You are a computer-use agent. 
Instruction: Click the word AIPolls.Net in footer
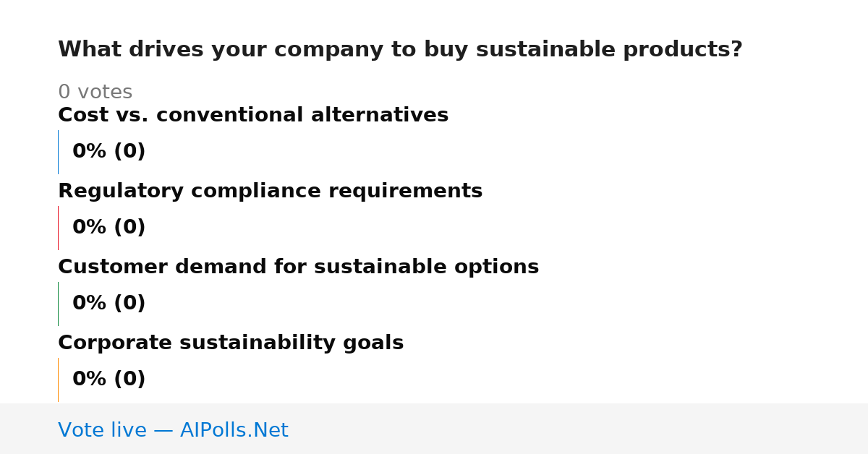(x=234, y=430)
